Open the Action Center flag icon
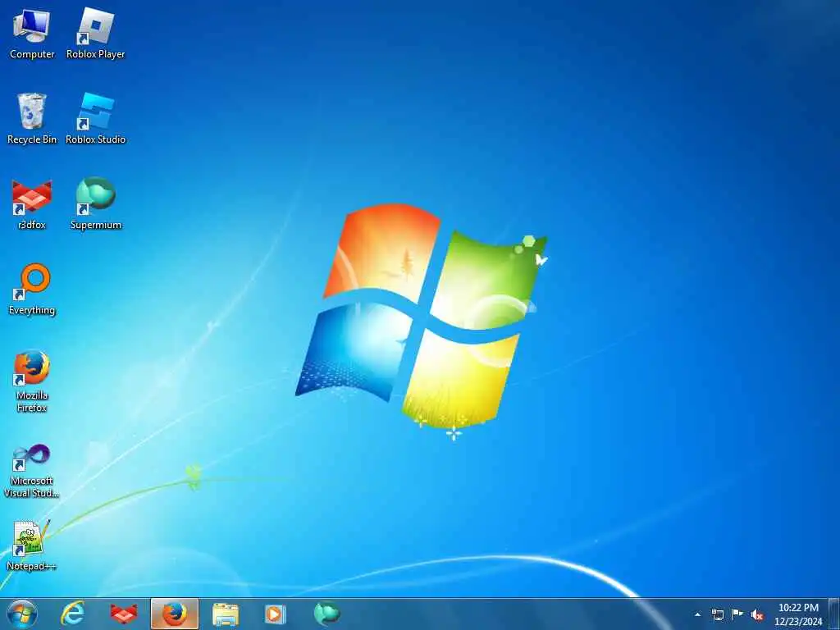 (x=737, y=614)
